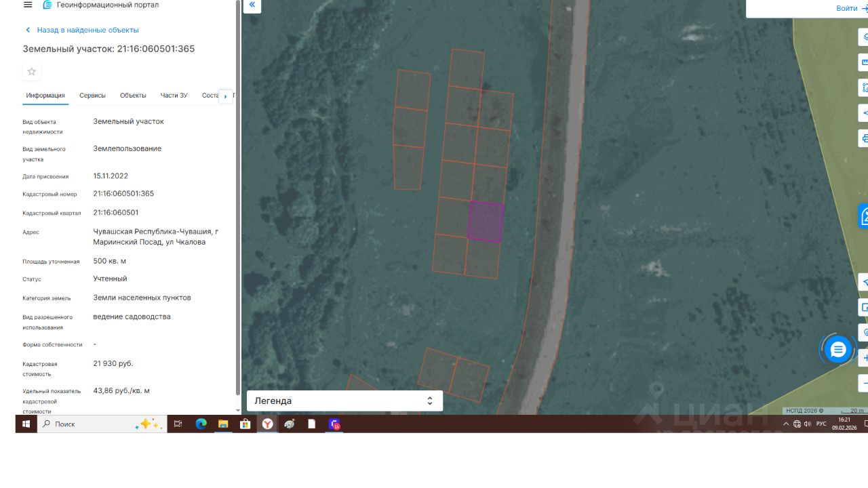
Task: Open the blue map sidebar widget
Action: coord(863,216)
